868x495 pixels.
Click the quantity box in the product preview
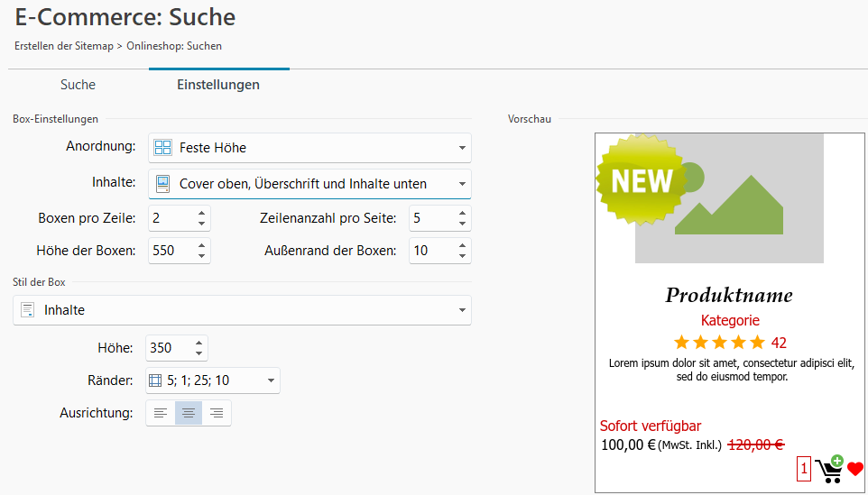pos(804,469)
